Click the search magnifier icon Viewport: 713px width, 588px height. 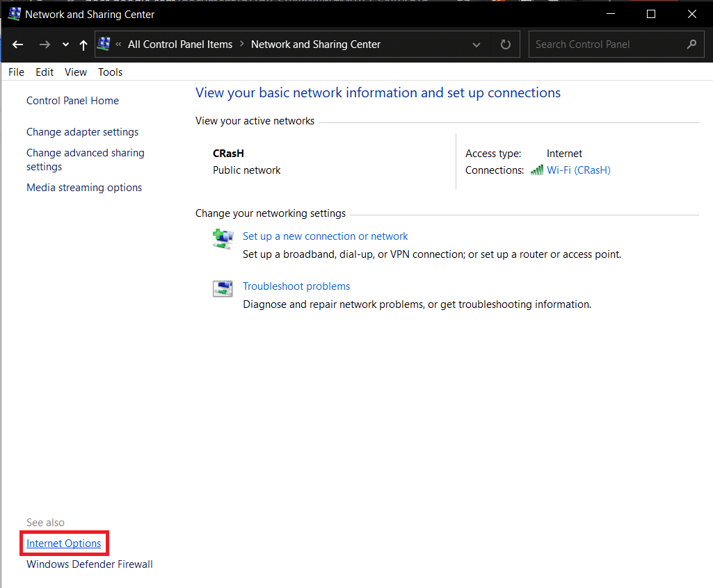coord(691,44)
